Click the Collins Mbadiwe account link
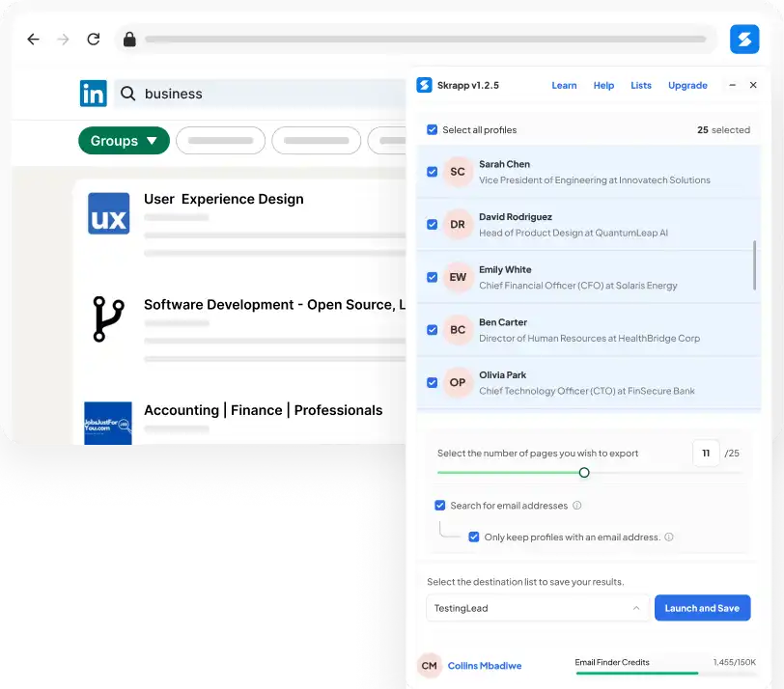Screen dimensions: 784x689 [x=483, y=666]
